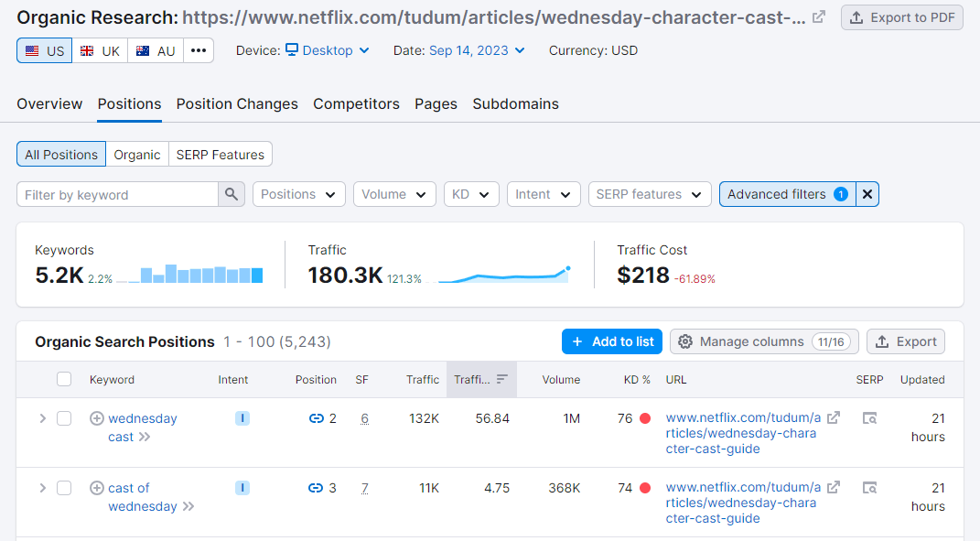Clear advanced filters with the X button
The width and height of the screenshot is (980, 541).
click(867, 194)
